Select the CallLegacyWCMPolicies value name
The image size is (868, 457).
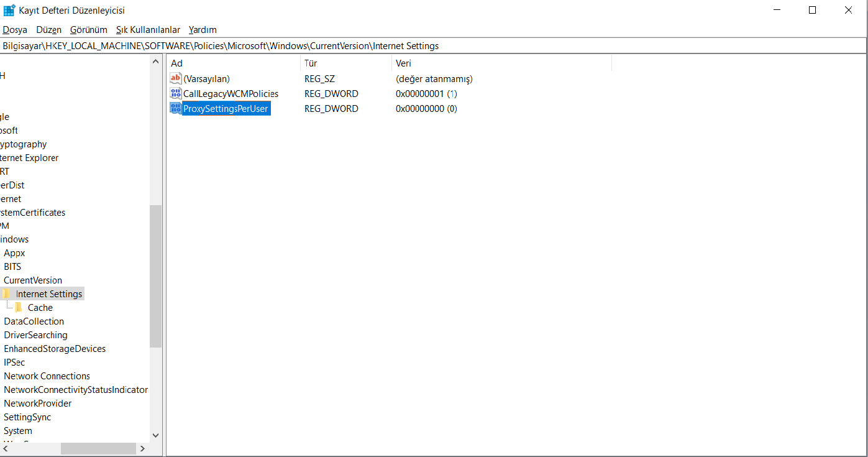[x=231, y=94]
